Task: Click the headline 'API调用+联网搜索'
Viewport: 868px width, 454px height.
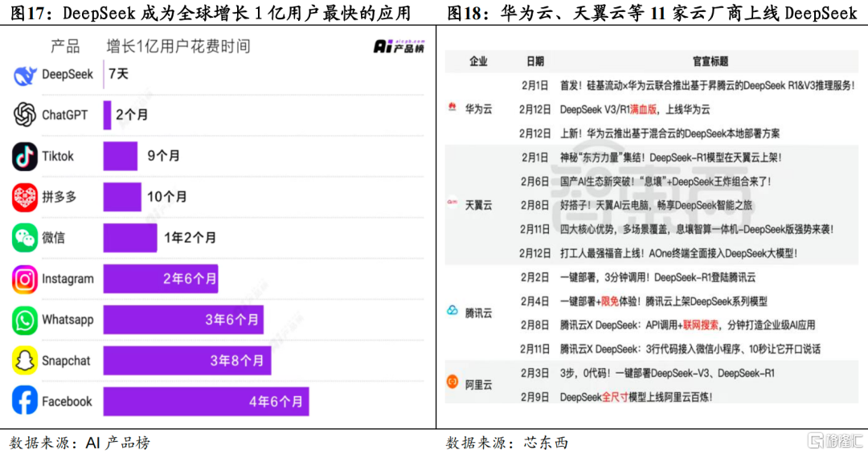Action: tap(687, 325)
